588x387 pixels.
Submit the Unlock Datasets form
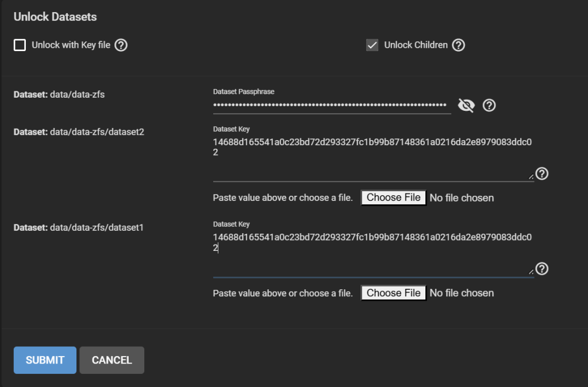[45, 360]
